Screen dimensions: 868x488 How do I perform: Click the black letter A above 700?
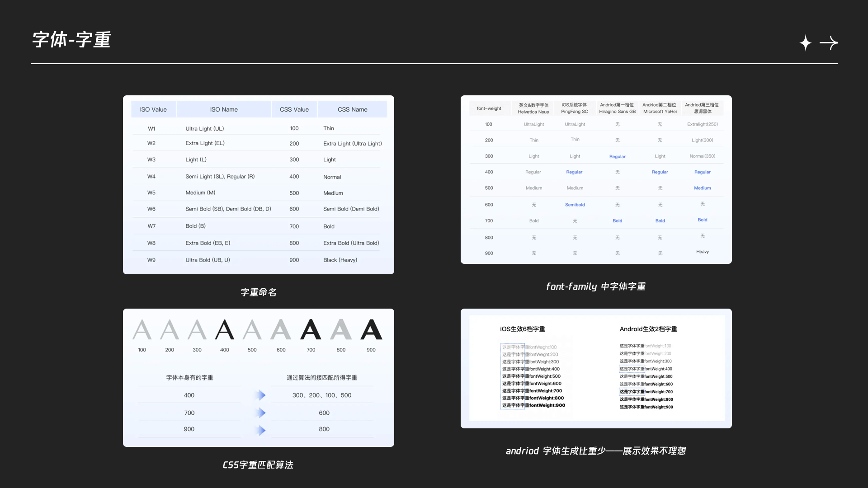click(311, 330)
